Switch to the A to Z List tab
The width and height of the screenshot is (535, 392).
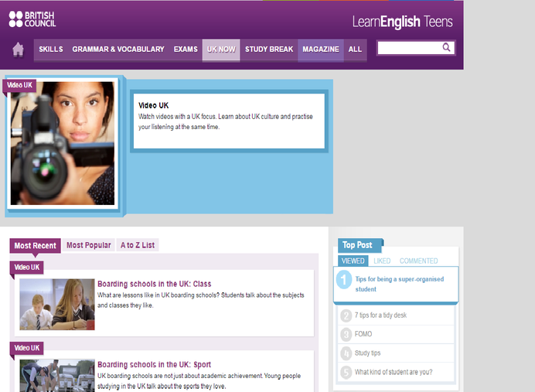click(138, 245)
